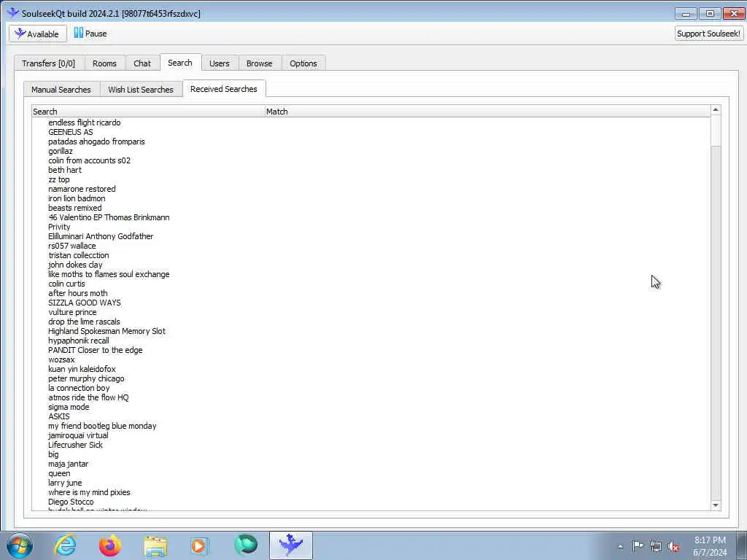Select the Received Searches subtab
The width and height of the screenshot is (747, 560).
[x=224, y=89]
